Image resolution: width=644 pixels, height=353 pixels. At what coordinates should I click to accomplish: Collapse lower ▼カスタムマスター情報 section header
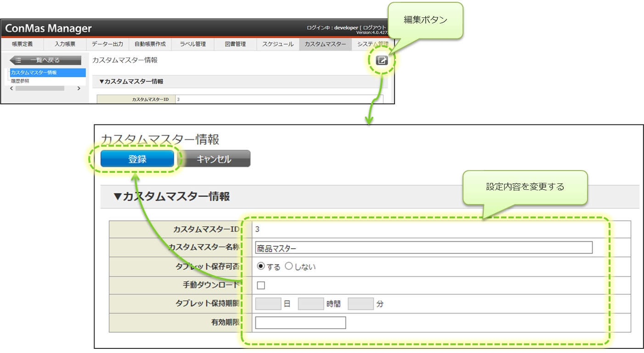[172, 197]
